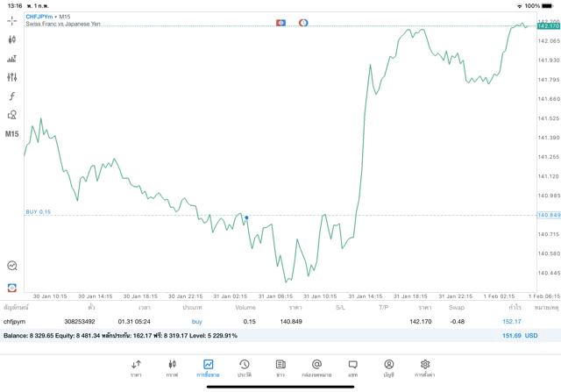Open chart settings sliders icon
This screenshot has height=392, width=561.
coord(11,77)
